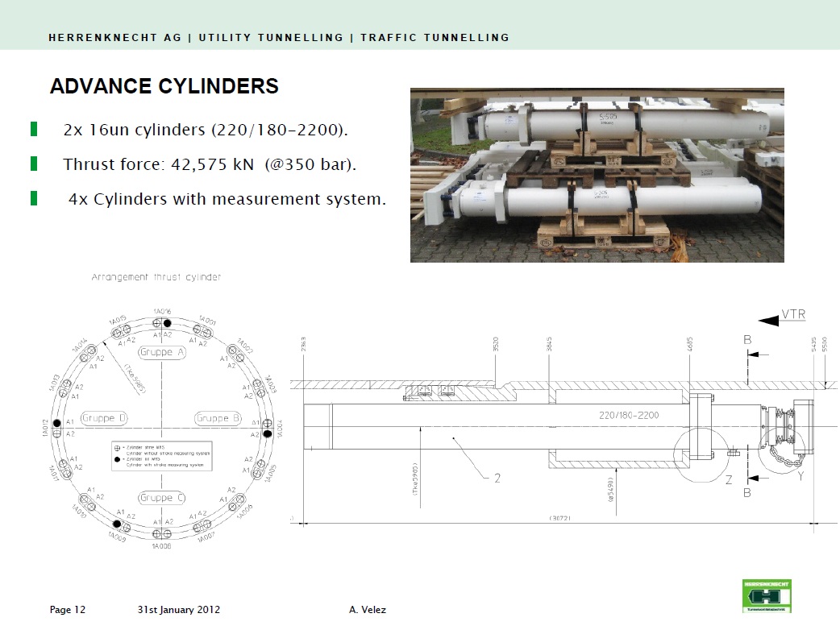Click the "3845" dimension label
This screenshot has height=630, width=840.
pyautogui.click(x=549, y=344)
